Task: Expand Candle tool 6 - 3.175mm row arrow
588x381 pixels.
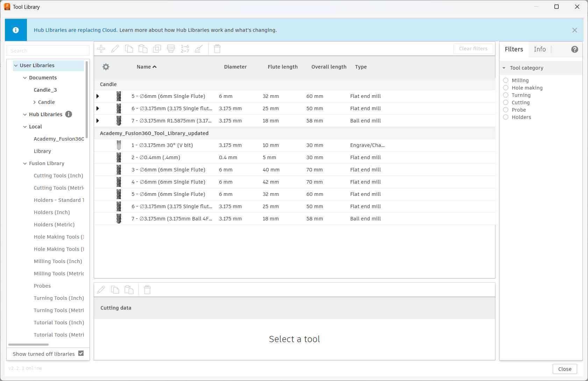Action: [x=98, y=108]
